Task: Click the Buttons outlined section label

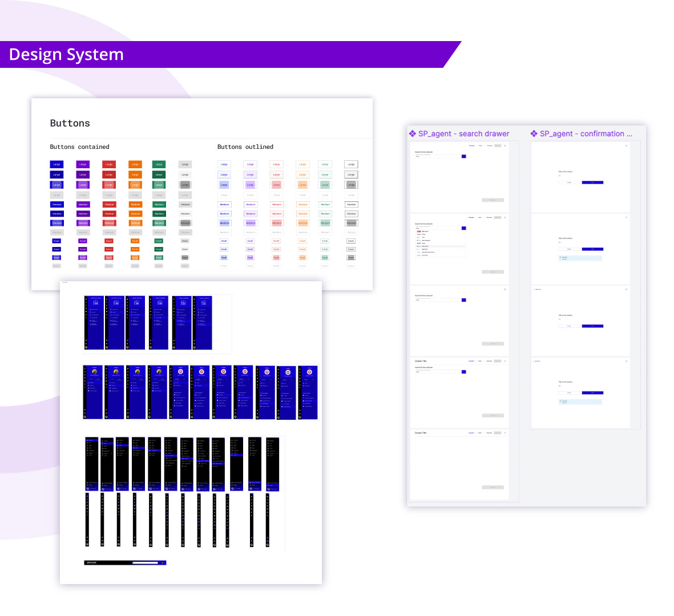Action: tap(245, 147)
